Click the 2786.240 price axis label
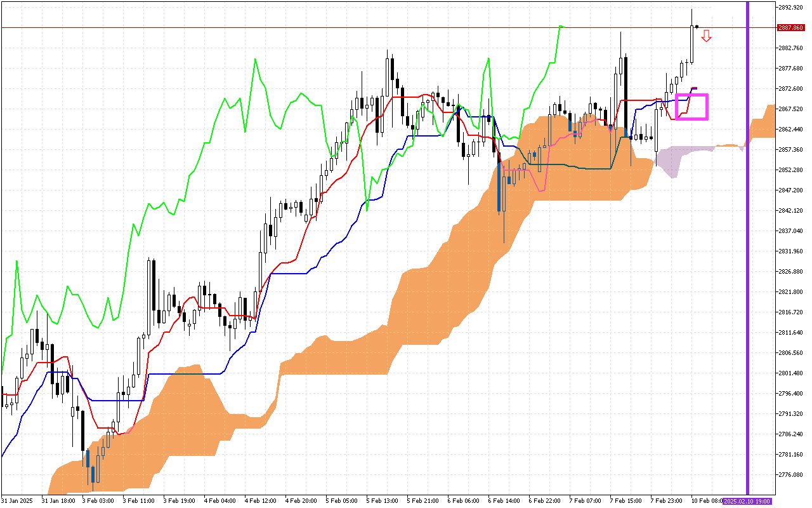812x508 pixels. pos(790,434)
